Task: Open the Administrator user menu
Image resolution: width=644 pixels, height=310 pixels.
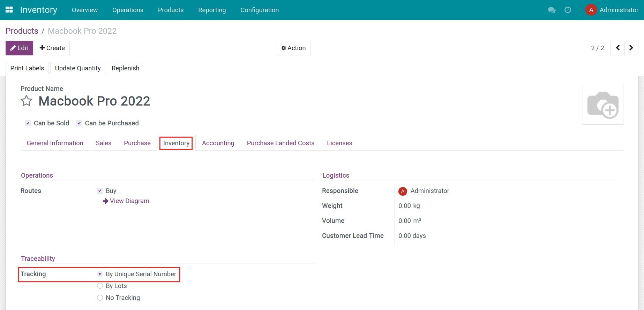Action: click(x=612, y=10)
